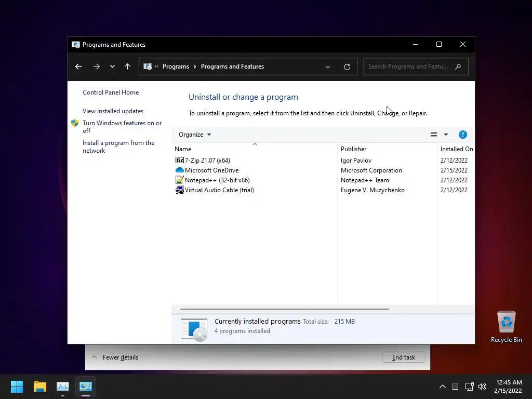
Task: Click the square tray icon near the chevron
Action: [x=455, y=387]
